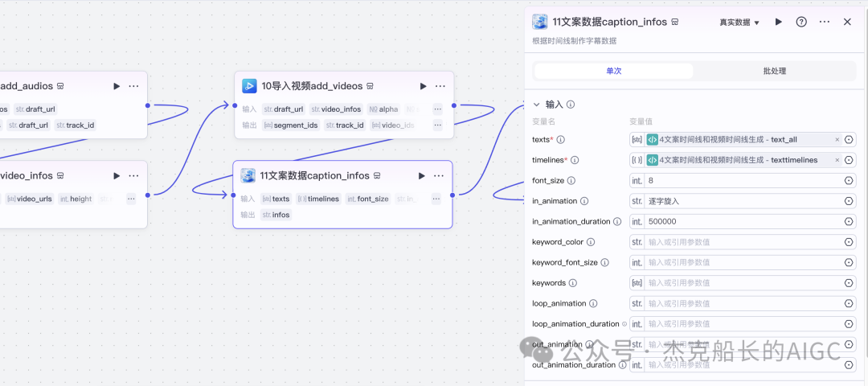Run test from the side panel header
This screenshot has height=386, width=868.
coord(778,23)
